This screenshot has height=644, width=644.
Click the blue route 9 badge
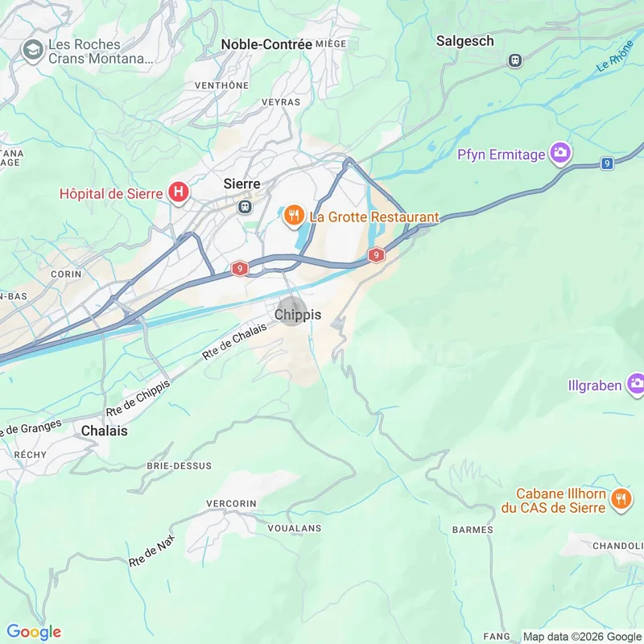coord(607,163)
